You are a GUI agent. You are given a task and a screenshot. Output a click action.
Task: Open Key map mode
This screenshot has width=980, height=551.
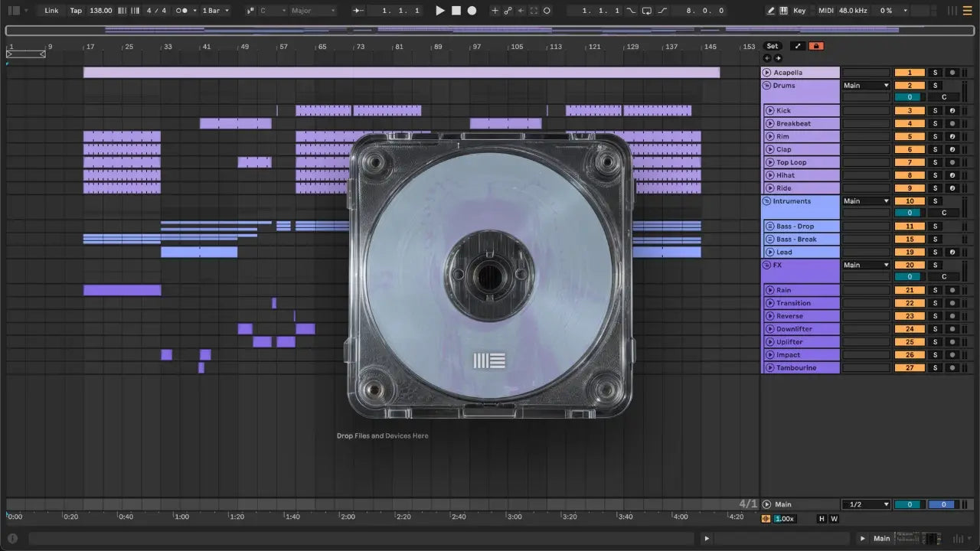click(x=799, y=11)
